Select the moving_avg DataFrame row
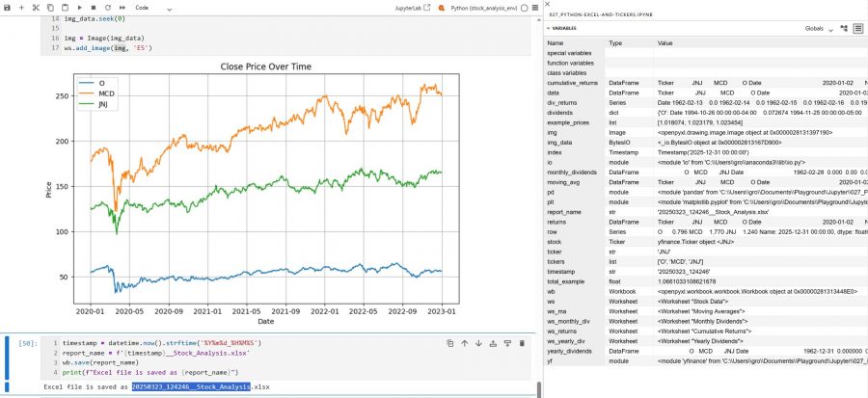The image size is (868, 398). pos(706,182)
